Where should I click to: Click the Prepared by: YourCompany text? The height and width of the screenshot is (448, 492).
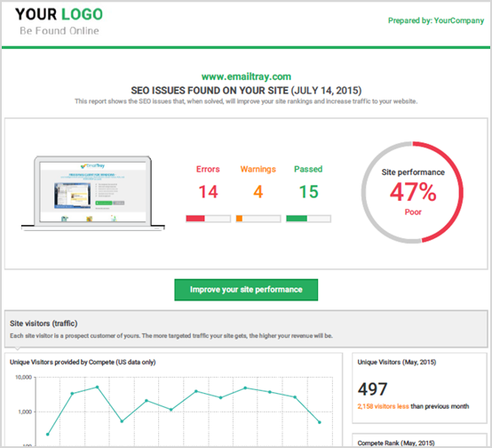pos(436,20)
